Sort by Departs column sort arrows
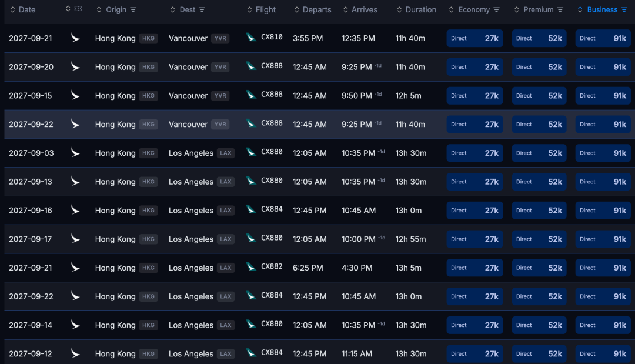Viewport: 635px width, 364px height. 297,10
